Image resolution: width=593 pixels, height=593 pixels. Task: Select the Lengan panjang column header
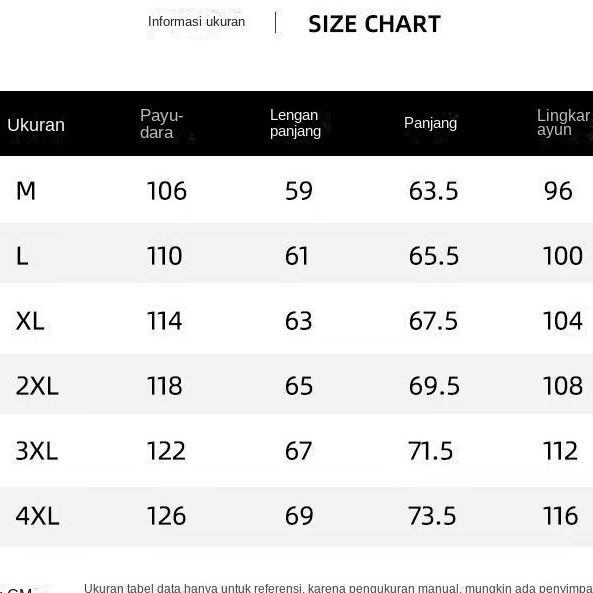295,123
